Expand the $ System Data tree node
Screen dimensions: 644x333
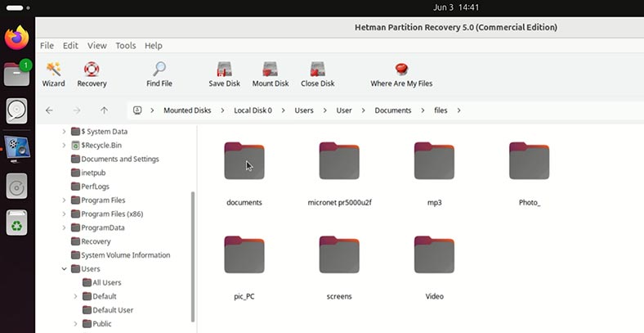click(x=64, y=132)
